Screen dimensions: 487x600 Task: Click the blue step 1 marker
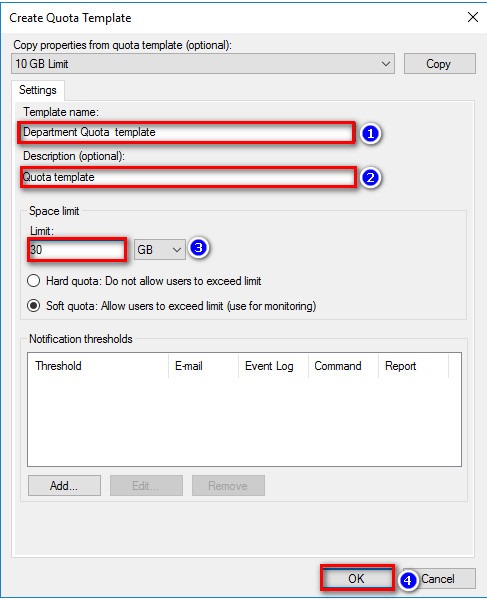coord(370,134)
